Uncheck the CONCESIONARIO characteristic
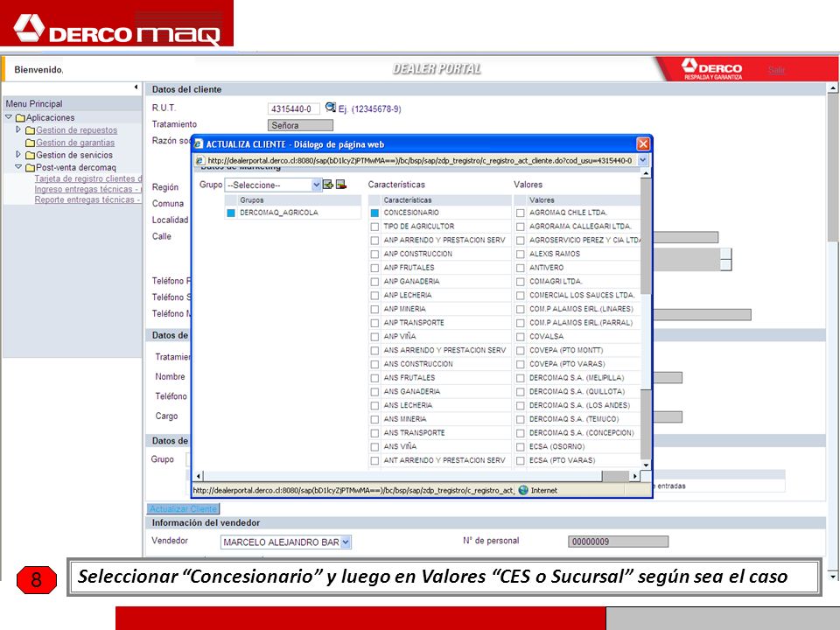840x630 pixels. point(374,213)
